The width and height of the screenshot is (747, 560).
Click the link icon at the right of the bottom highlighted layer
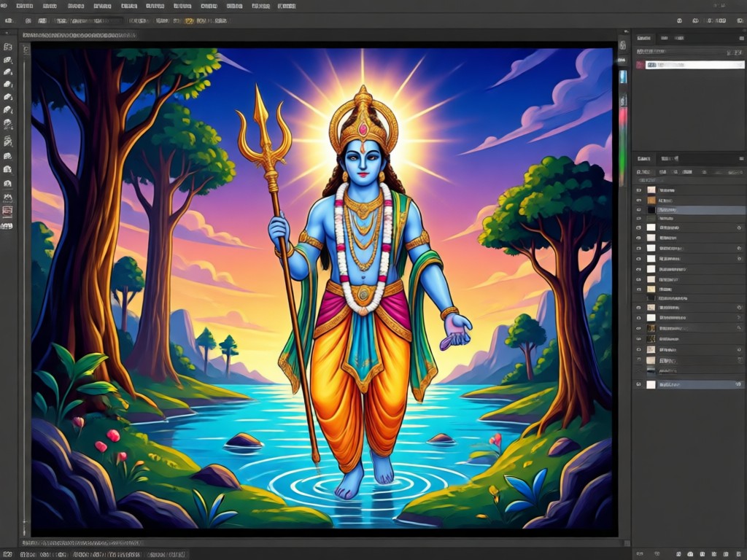[738, 384]
